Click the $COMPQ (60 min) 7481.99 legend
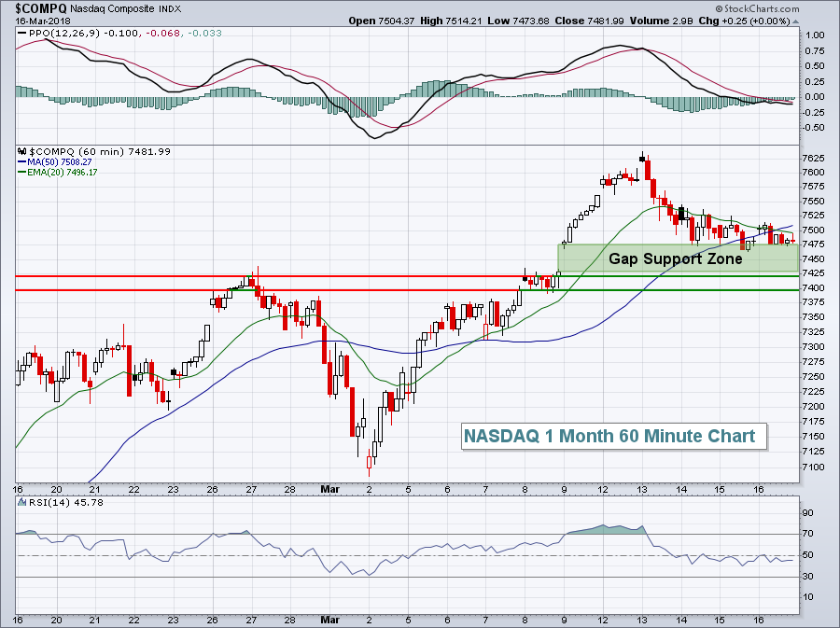Image resolution: width=840 pixels, height=628 pixels. click(x=100, y=151)
